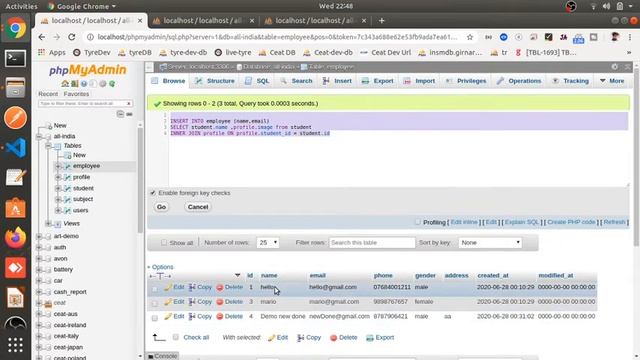Open Ubuntu Software from dock
Image resolution: width=640 pixels, height=360 pixels.
16,208
